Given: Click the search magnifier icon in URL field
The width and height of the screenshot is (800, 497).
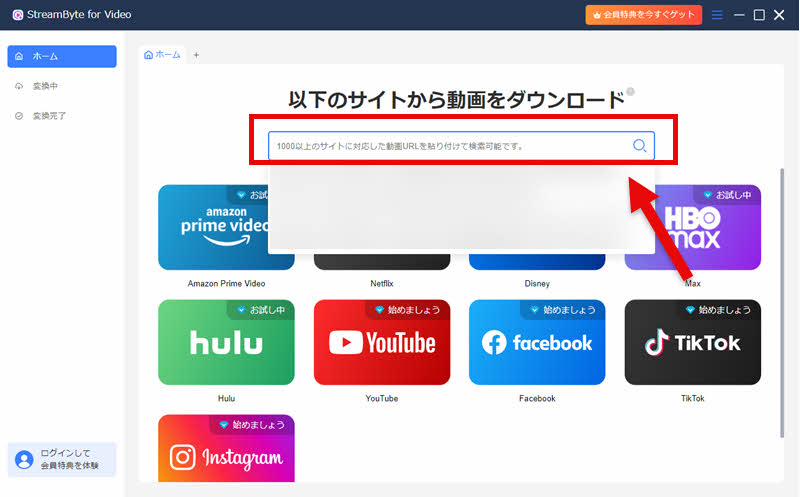Looking at the screenshot, I should 639,146.
